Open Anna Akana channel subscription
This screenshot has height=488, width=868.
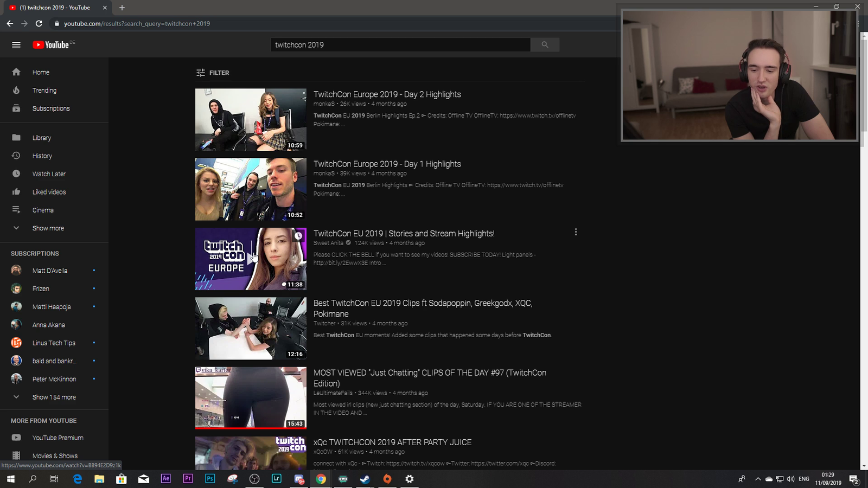pyautogui.click(x=54, y=325)
